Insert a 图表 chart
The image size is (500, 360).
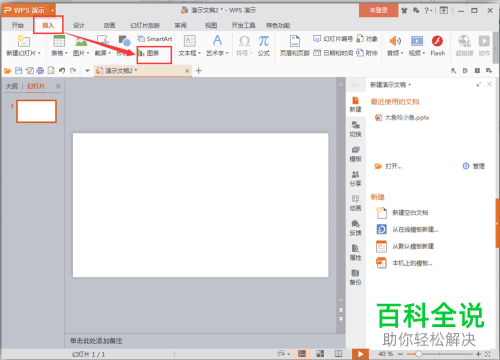[x=149, y=53]
